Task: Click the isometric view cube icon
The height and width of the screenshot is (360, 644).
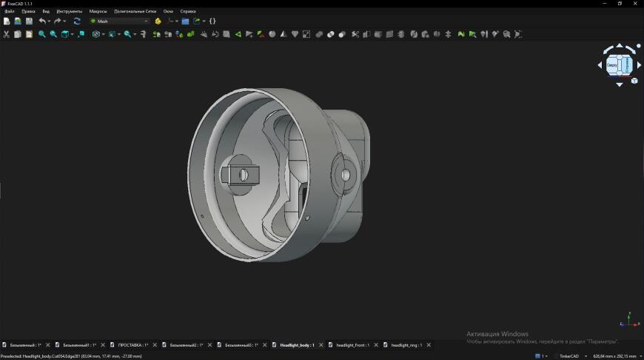Action: (65, 34)
